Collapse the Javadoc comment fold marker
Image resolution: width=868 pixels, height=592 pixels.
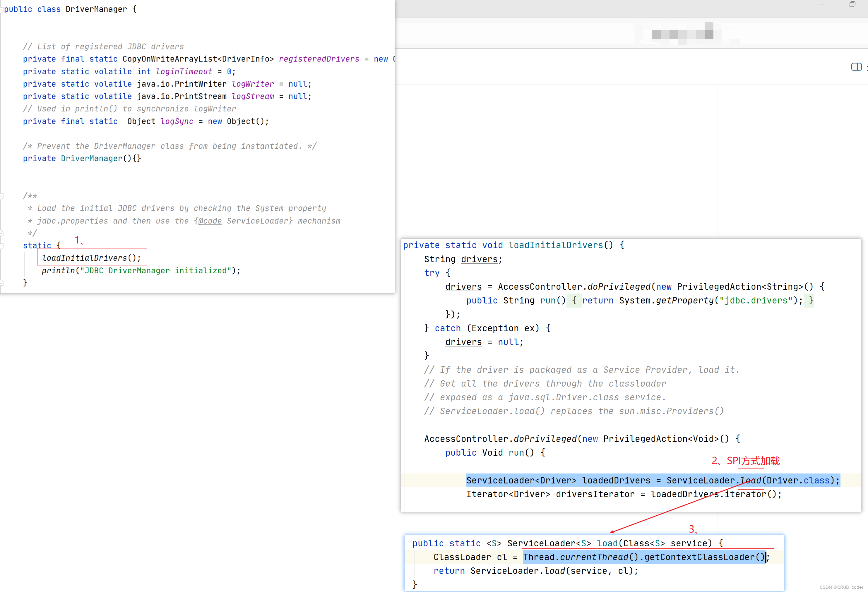click(1, 196)
